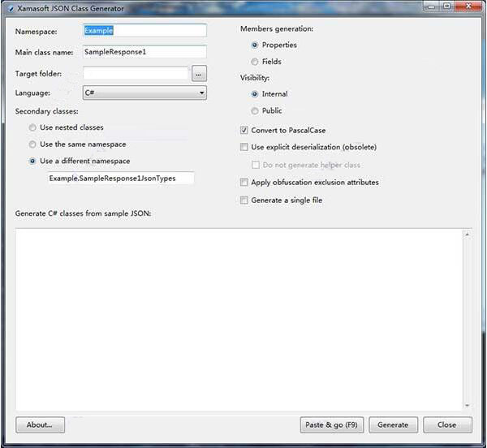Enable Use explicit deserialization (obsolete)
The image size is (487, 448).
click(x=244, y=147)
